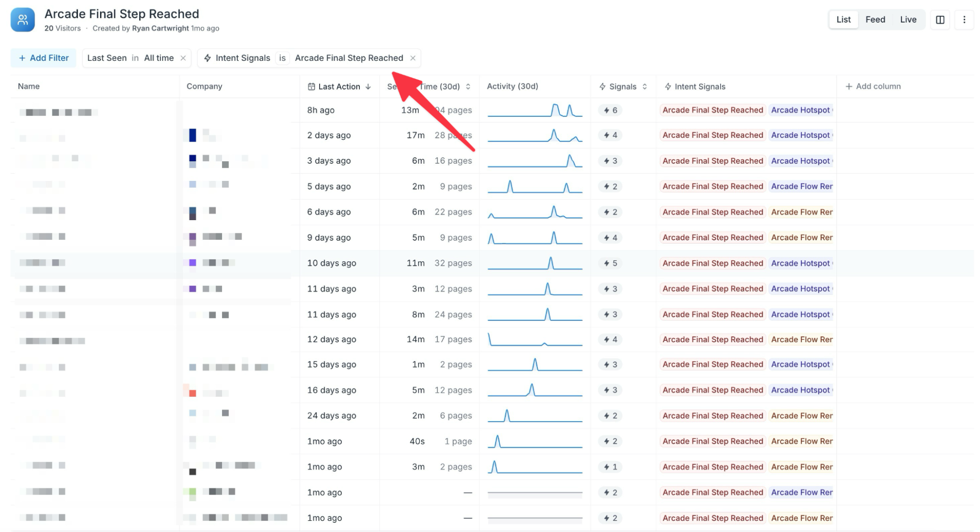Switch to the Live view
This screenshot has height=532, width=980.
(908, 20)
